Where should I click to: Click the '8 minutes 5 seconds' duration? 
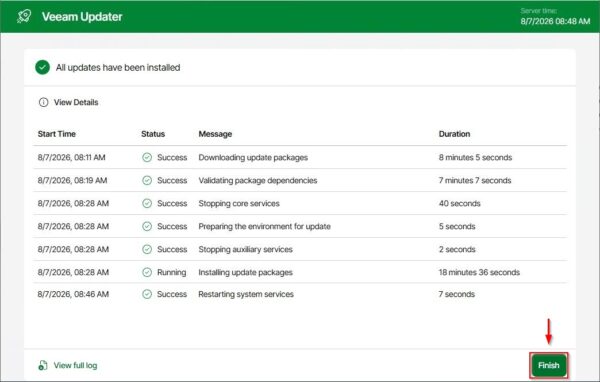475,157
